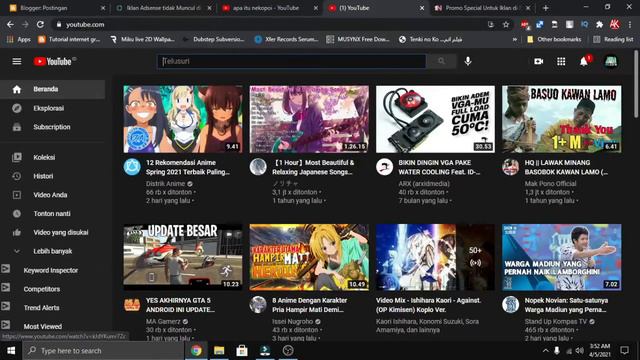Open Video yang disukai playlist
640x360 pixels.
[53, 232]
